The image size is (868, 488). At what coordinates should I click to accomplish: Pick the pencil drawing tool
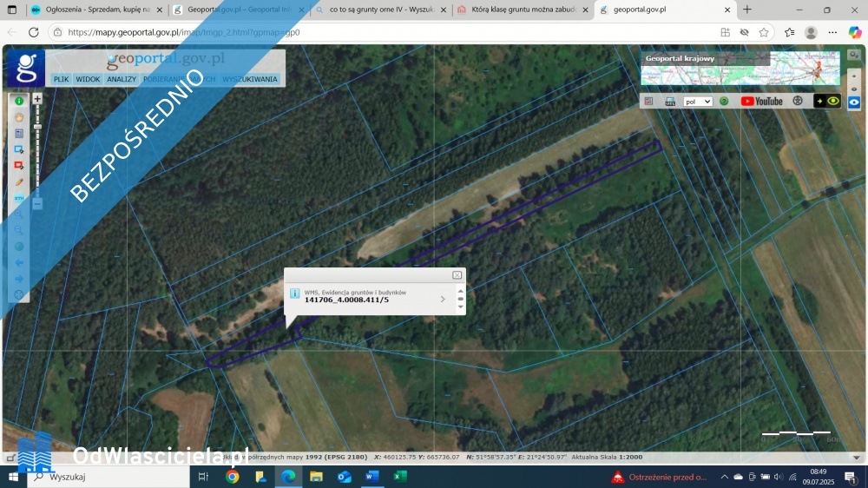coord(19,182)
